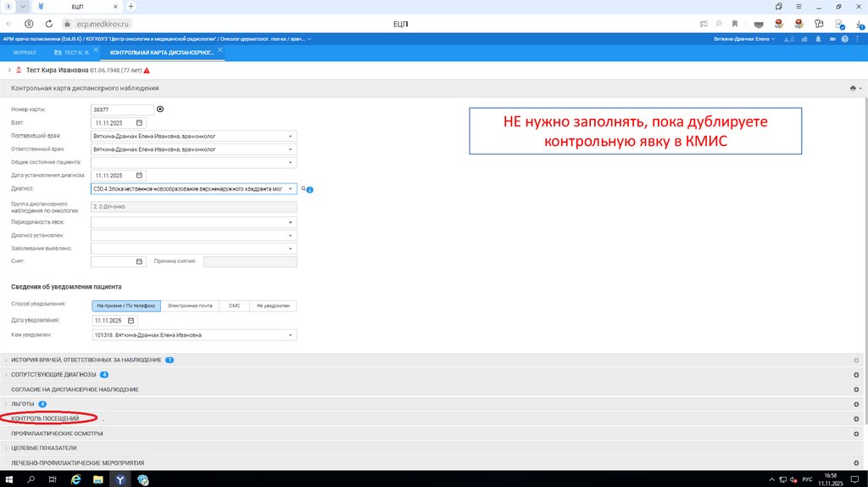Open Кем уведомлен dropdown

(290, 335)
